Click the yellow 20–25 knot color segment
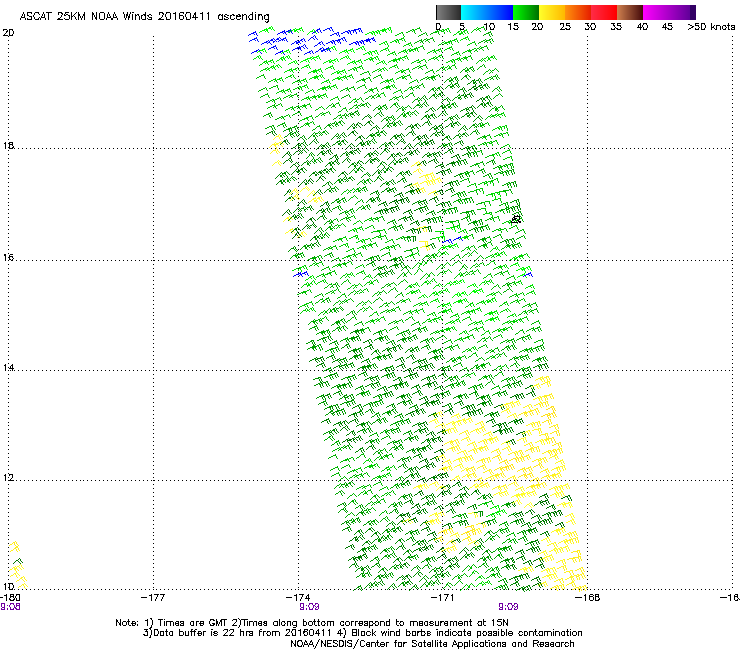Image resolution: width=740 pixels, height=650 pixels. click(552, 12)
